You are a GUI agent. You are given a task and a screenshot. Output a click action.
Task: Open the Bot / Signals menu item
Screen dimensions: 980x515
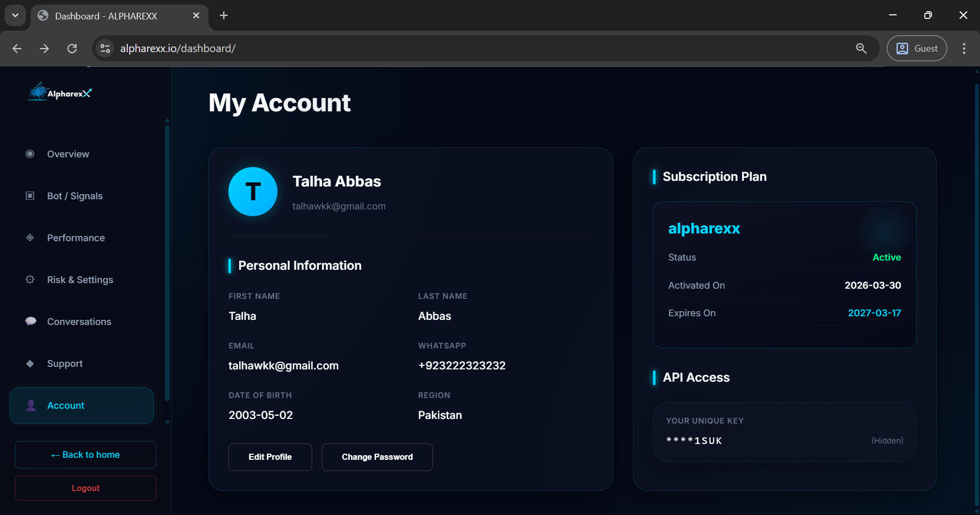click(82, 196)
